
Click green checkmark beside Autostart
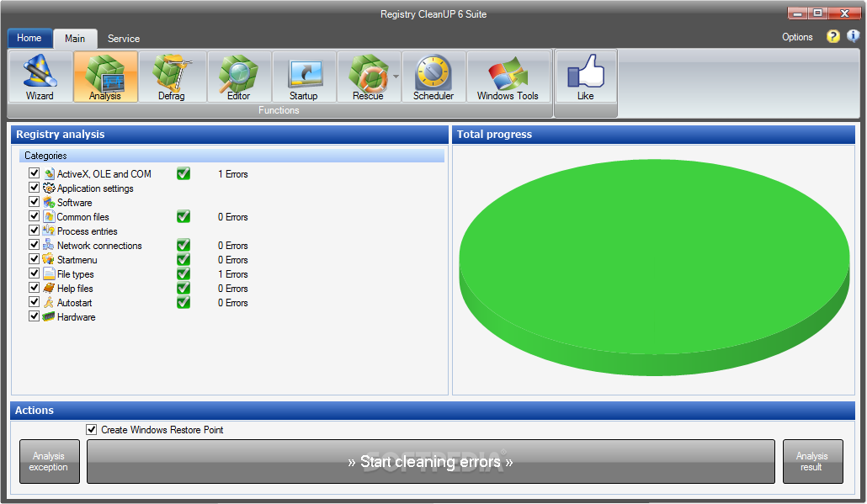pyautogui.click(x=184, y=303)
